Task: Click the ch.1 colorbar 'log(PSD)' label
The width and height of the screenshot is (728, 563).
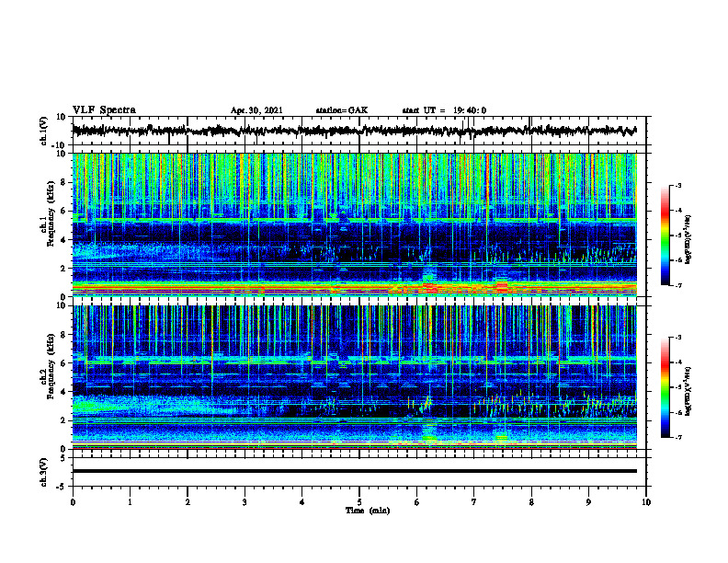Action: [688, 239]
